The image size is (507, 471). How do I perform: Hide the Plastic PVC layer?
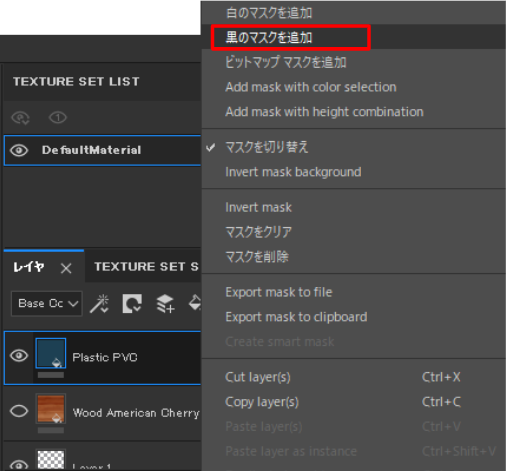pos(19,356)
